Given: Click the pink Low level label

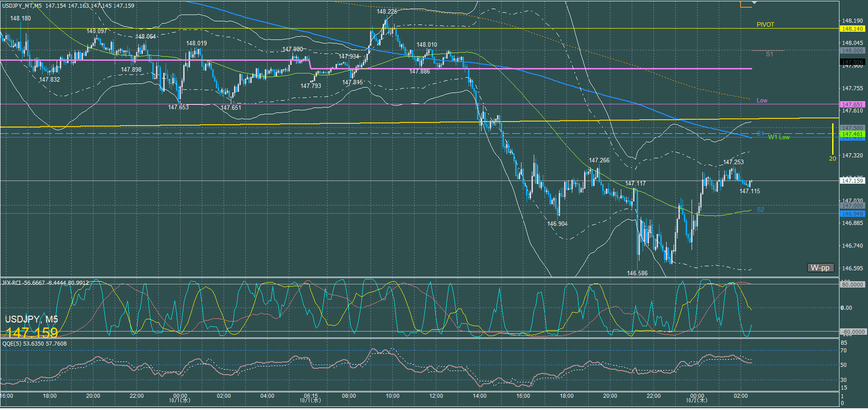Looking at the screenshot, I should pyautogui.click(x=762, y=100).
